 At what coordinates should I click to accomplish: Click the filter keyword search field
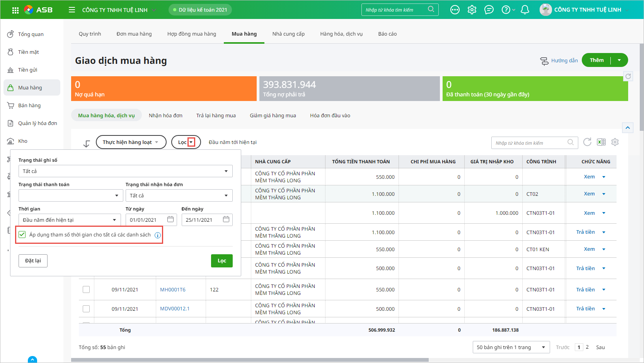click(x=530, y=143)
